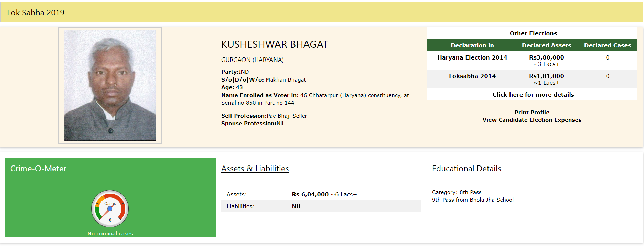Click the GURGAON (HARYANA) constituency label
This screenshot has width=644, height=246.
pos(252,60)
